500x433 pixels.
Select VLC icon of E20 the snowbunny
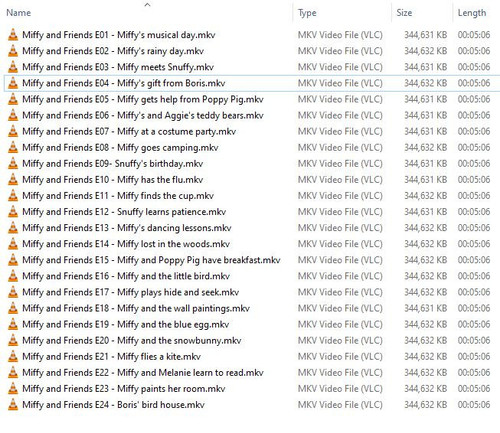tap(13, 340)
